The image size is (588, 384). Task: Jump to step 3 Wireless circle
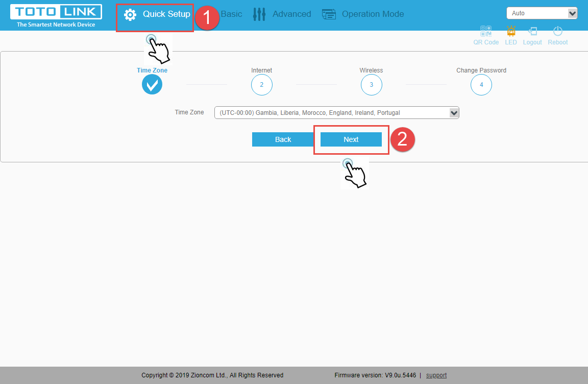[372, 85]
